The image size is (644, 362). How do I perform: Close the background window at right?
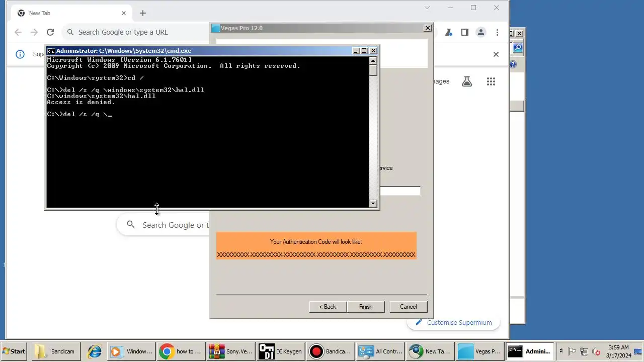tap(519, 34)
